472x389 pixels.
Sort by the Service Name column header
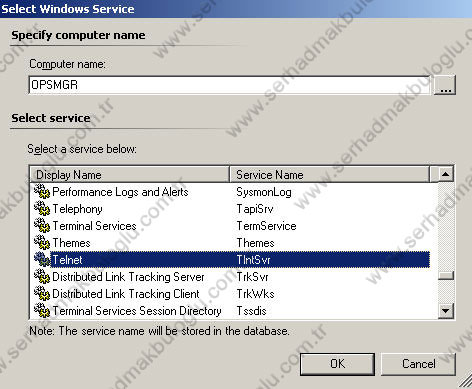[330, 175]
